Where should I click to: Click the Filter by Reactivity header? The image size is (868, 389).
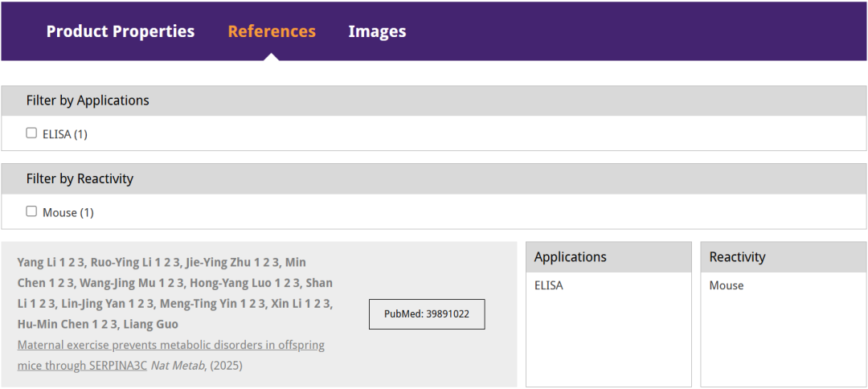434,178
